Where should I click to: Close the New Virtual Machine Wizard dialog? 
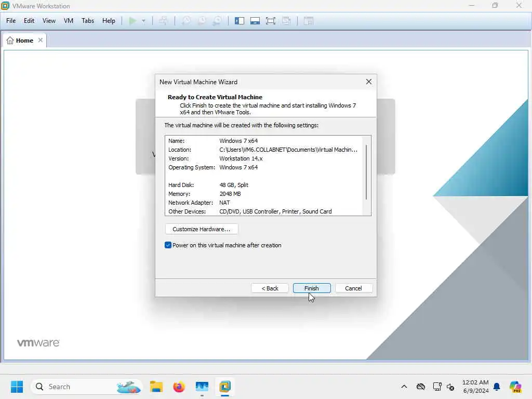pos(369,82)
